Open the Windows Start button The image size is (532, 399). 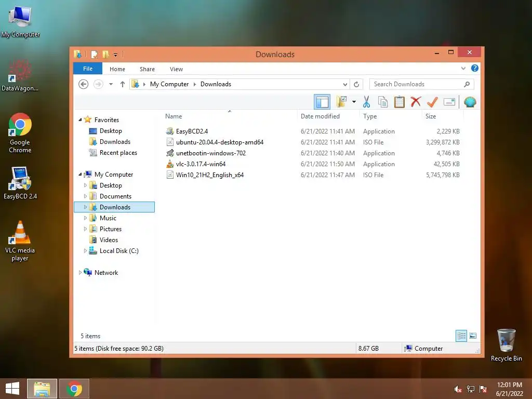point(12,389)
